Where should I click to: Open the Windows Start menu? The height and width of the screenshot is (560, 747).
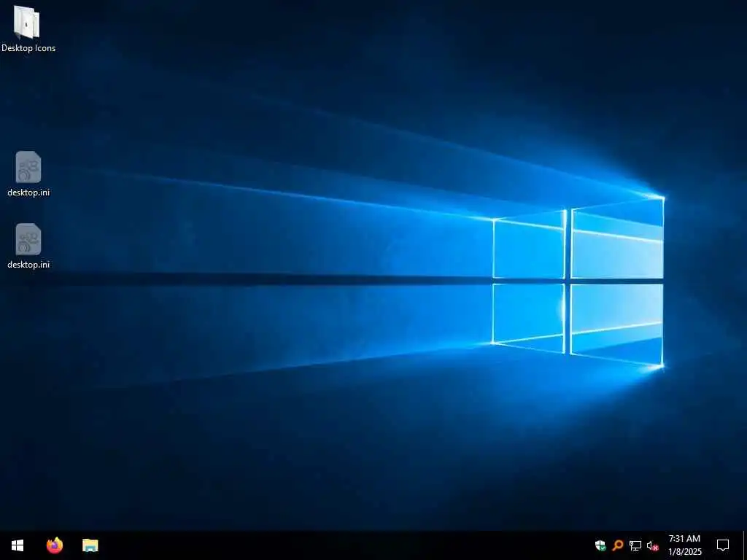[x=18, y=545]
